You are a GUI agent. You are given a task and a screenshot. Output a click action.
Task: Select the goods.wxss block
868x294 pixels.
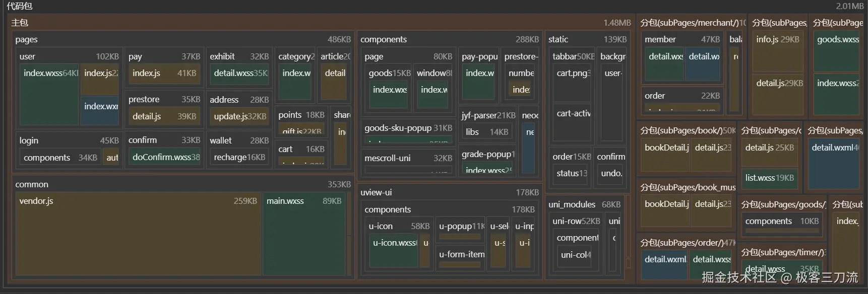pos(838,50)
